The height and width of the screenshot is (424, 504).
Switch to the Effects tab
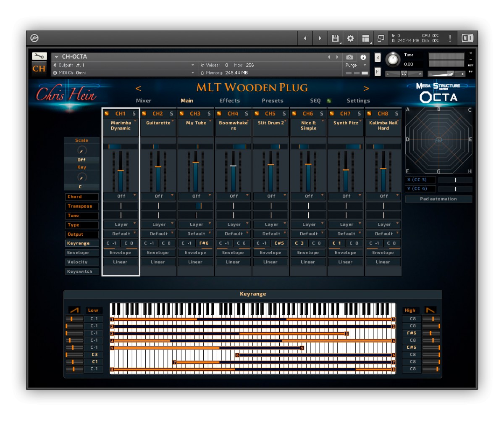coord(229,100)
